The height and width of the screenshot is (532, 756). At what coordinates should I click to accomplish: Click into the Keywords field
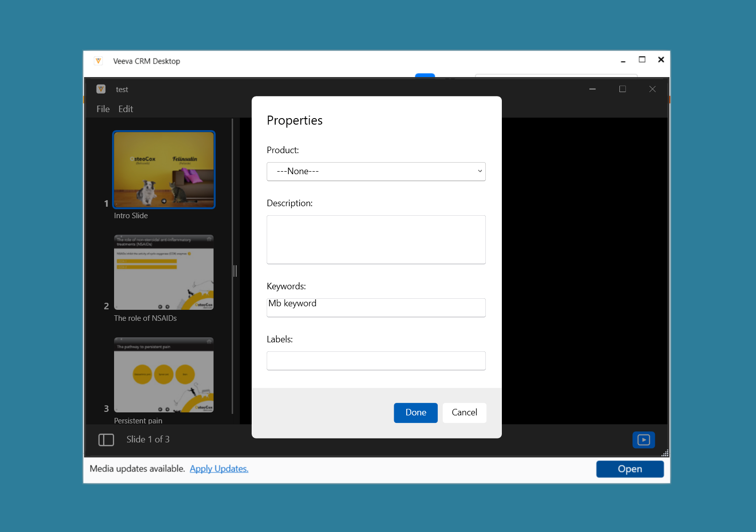376,307
